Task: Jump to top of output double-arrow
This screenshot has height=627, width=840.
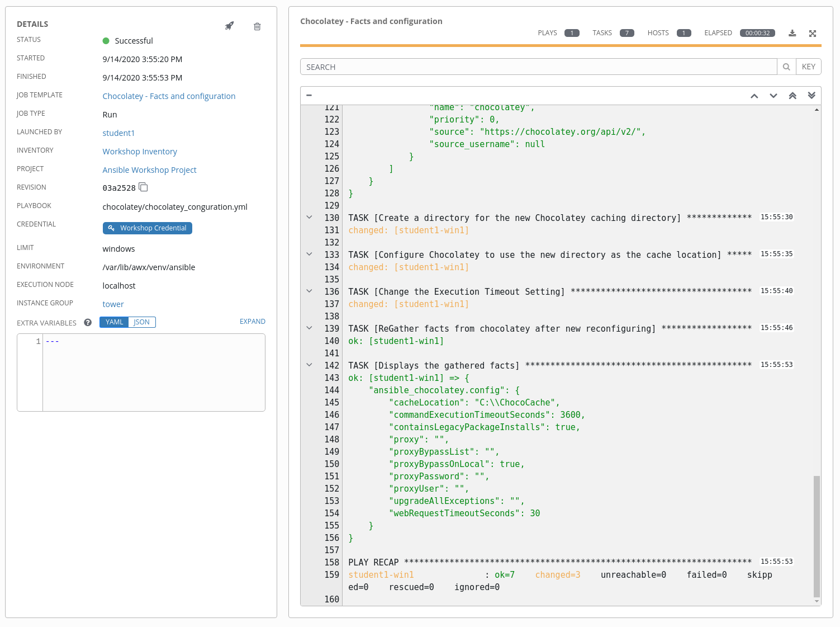Action: pos(792,96)
